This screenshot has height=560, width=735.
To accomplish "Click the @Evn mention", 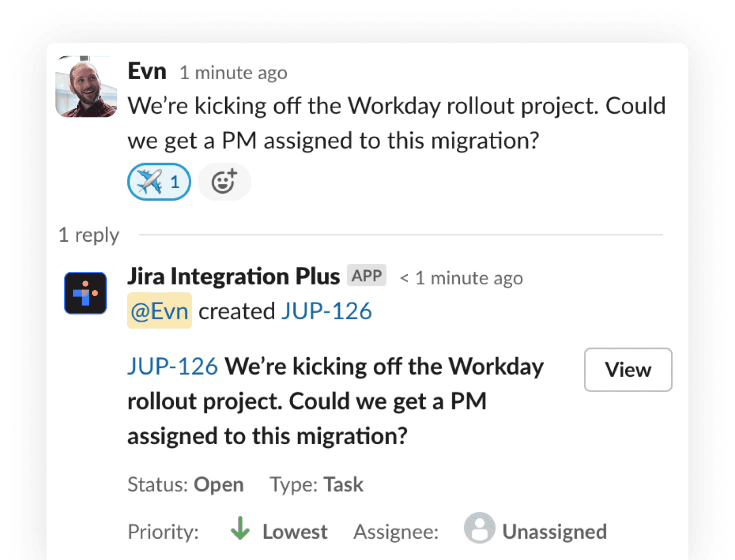I will 160,311.
